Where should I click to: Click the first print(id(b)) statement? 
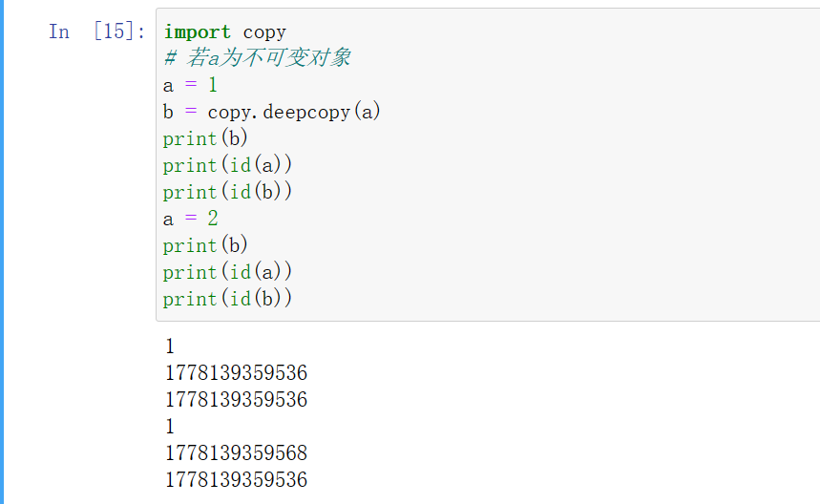click(227, 192)
